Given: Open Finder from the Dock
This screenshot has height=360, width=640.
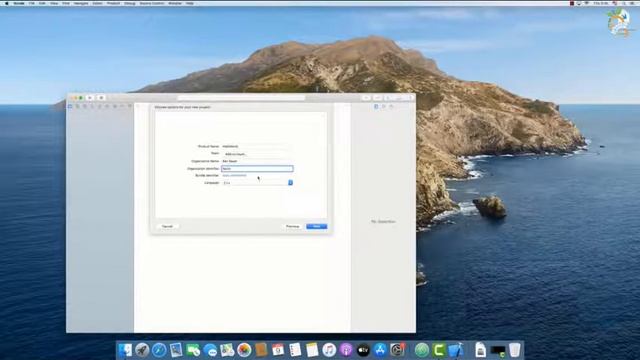Looking at the screenshot, I should pos(125,350).
